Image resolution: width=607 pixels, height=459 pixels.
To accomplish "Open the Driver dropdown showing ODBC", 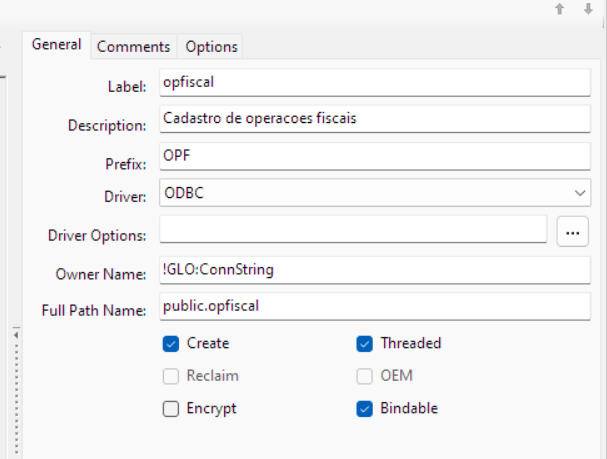I will pyautogui.click(x=375, y=192).
